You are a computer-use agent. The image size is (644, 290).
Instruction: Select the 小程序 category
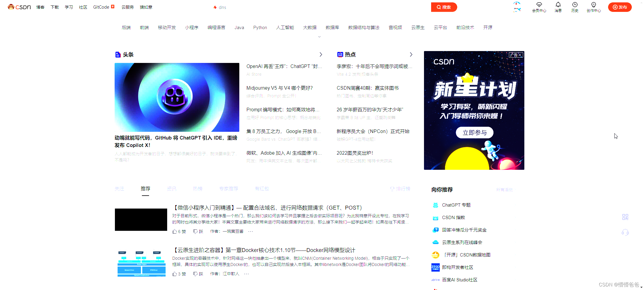coord(192,28)
